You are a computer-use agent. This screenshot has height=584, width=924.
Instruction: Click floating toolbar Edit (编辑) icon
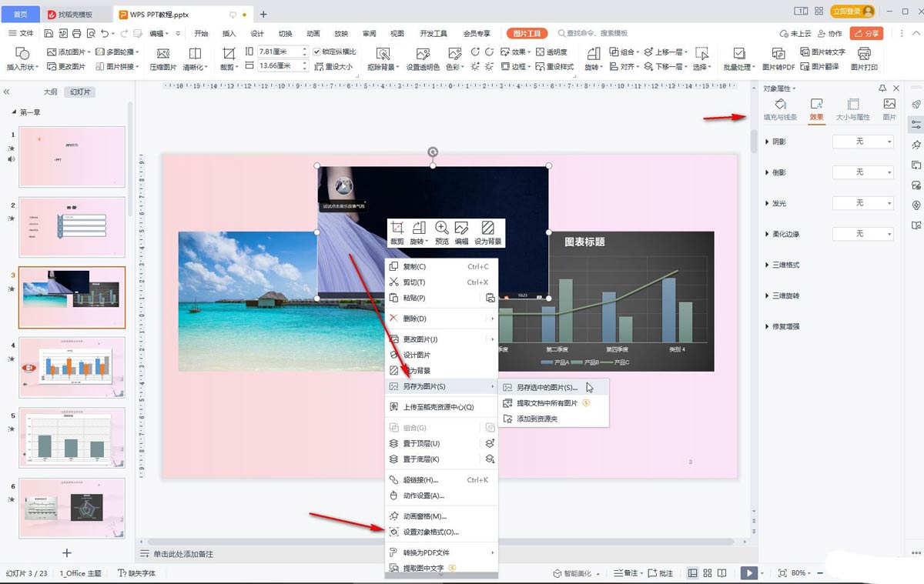462,228
